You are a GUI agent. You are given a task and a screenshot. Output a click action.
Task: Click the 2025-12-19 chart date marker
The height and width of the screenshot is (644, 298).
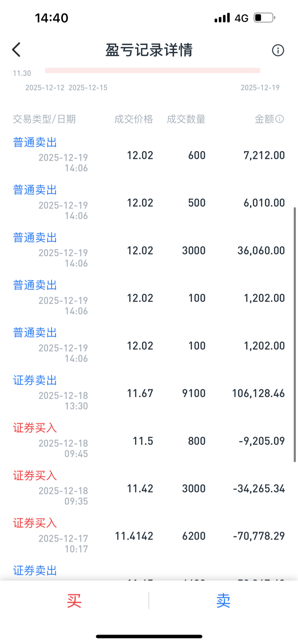click(x=260, y=88)
